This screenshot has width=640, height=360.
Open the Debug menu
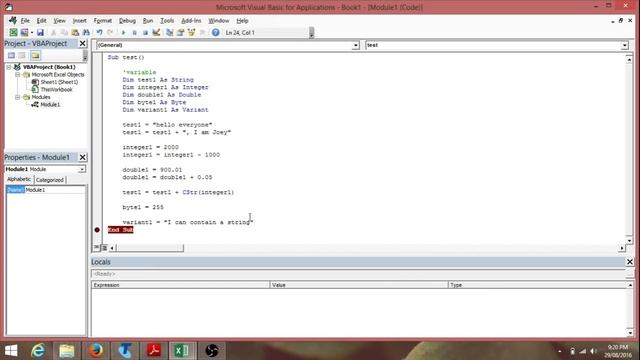[x=127, y=20]
